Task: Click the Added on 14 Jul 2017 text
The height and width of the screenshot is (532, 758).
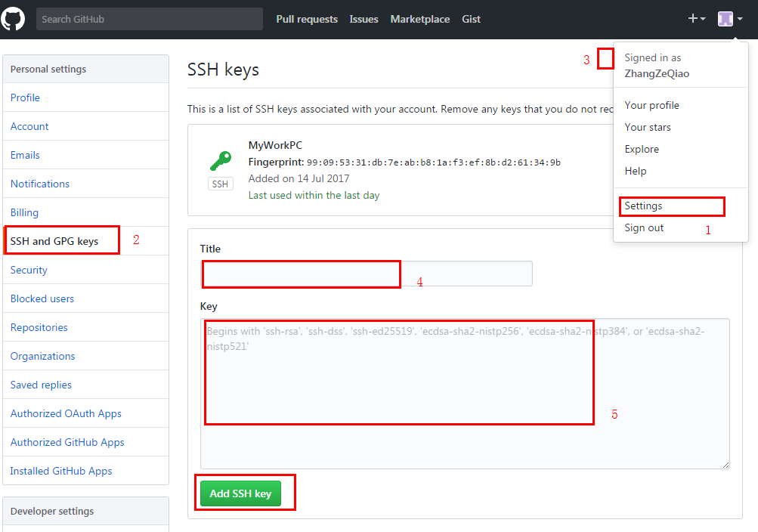Action: 299,179
